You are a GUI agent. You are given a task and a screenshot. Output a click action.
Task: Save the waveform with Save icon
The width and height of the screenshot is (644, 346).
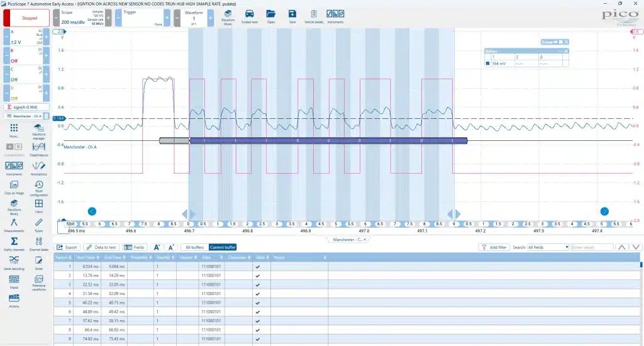click(292, 17)
